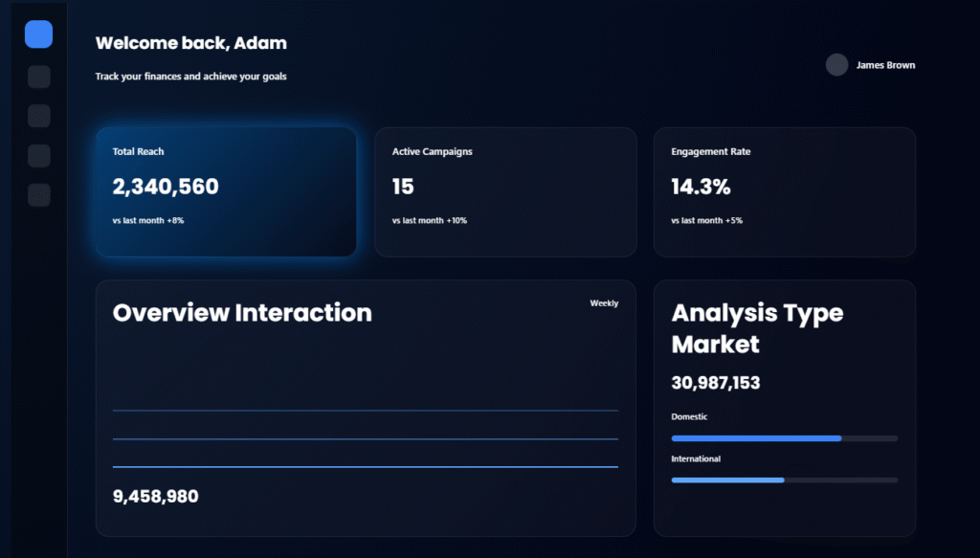The width and height of the screenshot is (980, 558).
Task: Click the International progress bar
Action: (x=784, y=480)
